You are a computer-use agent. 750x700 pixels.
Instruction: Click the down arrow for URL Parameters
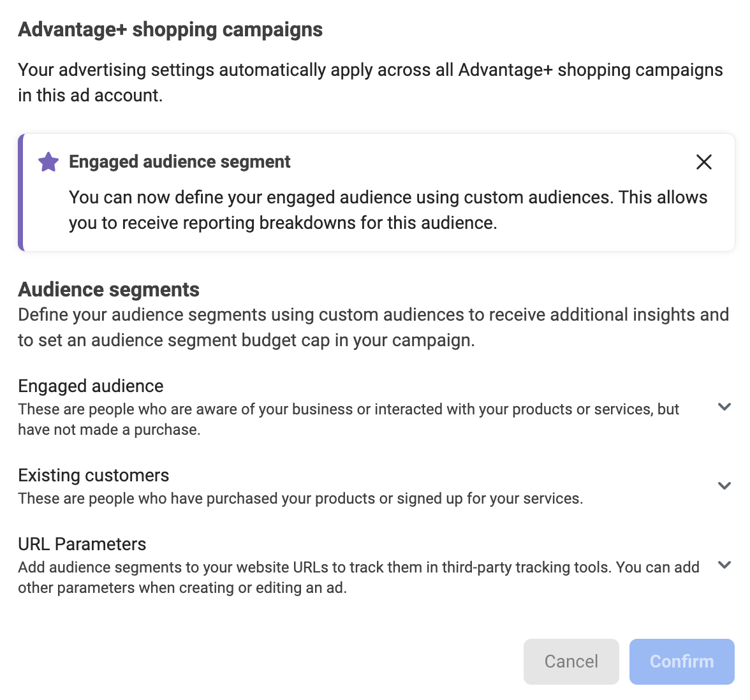coord(724,565)
